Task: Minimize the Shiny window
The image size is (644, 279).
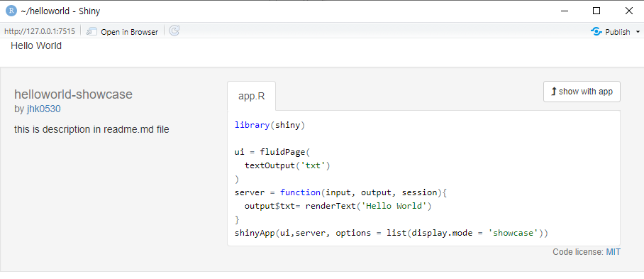Action: tap(565, 11)
